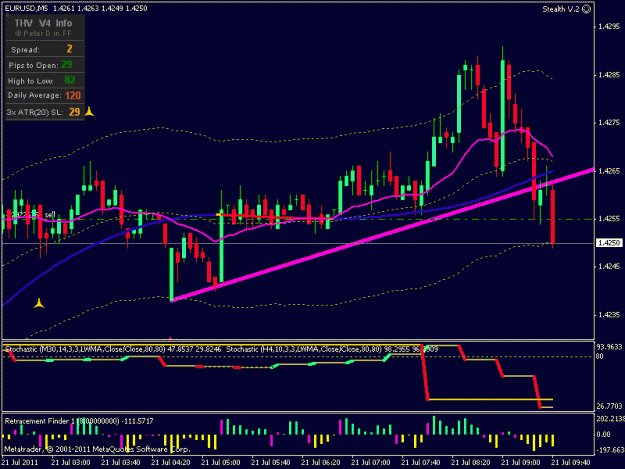Click the Stochastic M30 indicator label
This screenshot has width=625, height=469.
point(113,349)
